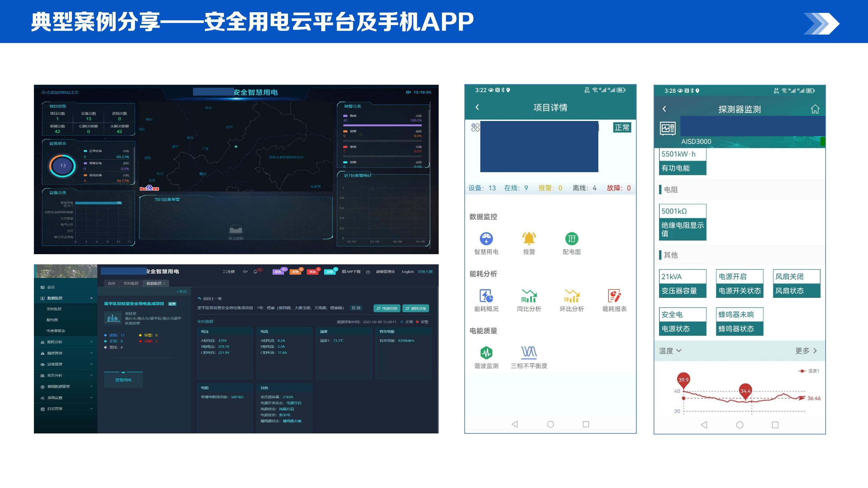Toggle 全屏 fullscreen mode
This screenshot has width=868, height=488.
pyautogui.click(x=229, y=272)
